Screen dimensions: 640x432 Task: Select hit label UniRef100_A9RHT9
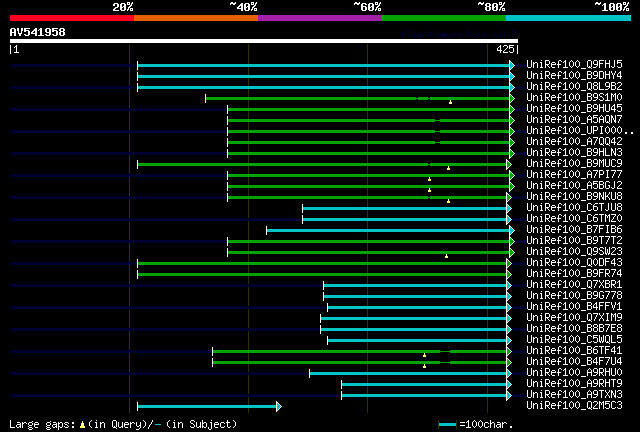(574, 384)
